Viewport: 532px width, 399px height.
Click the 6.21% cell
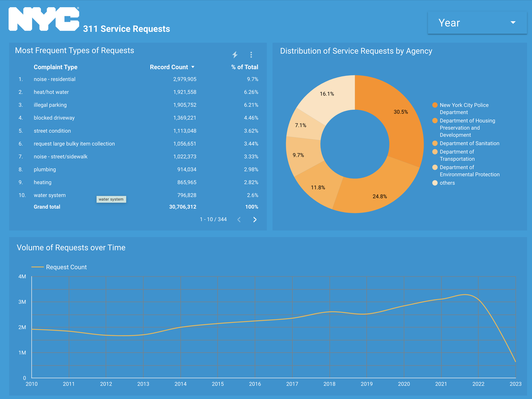[251, 105]
